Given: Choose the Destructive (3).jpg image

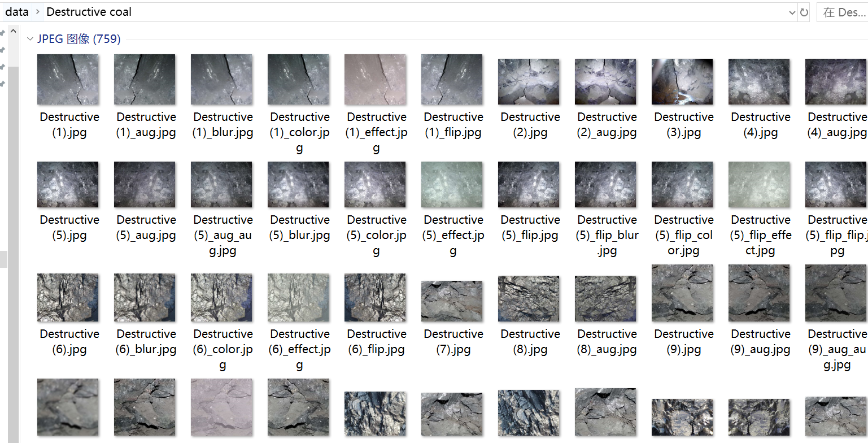Looking at the screenshot, I should point(682,81).
